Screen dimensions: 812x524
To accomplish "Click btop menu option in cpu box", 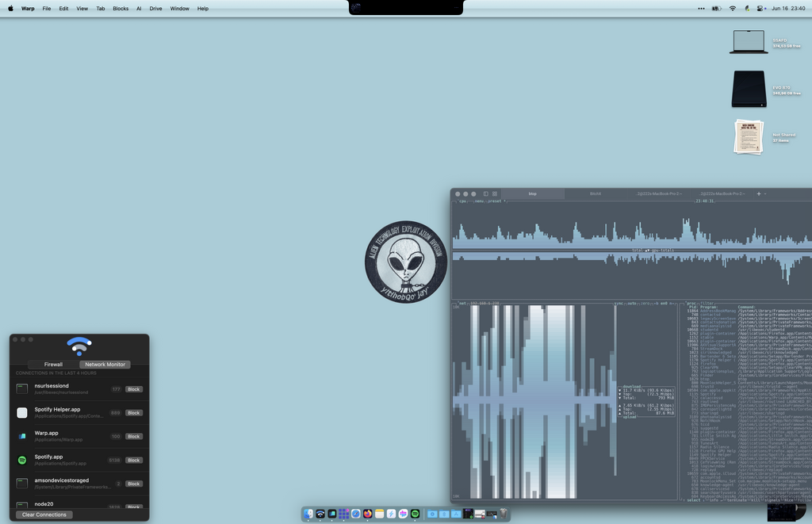I will 480,201.
